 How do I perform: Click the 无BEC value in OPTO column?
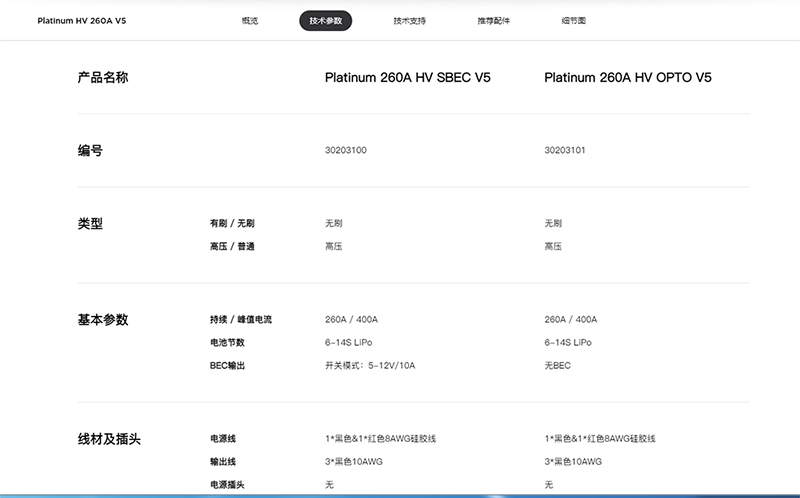click(x=557, y=366)
